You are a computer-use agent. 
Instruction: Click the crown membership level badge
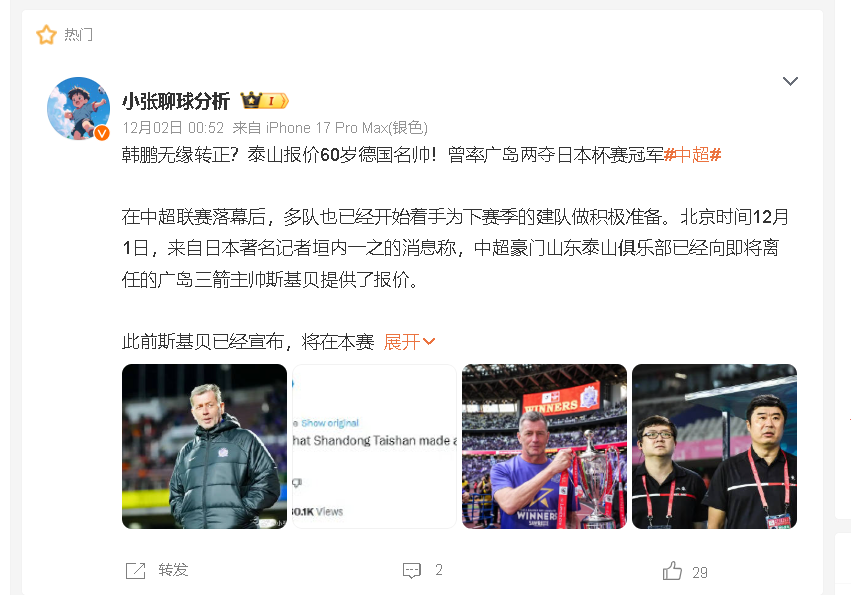(x=264, y=101)
